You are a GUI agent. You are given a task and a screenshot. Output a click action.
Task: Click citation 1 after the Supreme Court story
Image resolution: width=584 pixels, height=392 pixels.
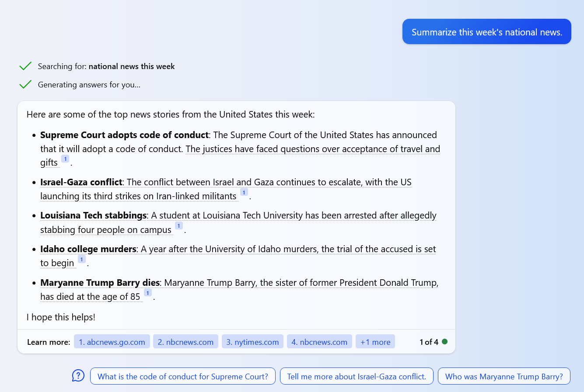(x=65, y=159)
